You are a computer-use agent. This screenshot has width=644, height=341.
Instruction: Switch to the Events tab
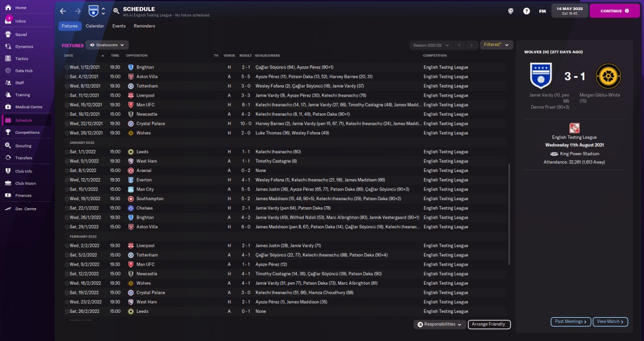[x=119, y=26]
